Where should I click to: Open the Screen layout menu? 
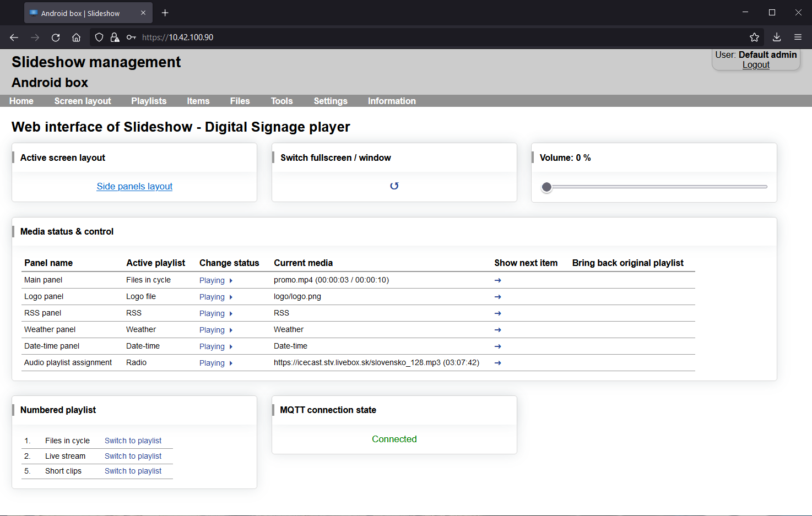coord(83,101)
